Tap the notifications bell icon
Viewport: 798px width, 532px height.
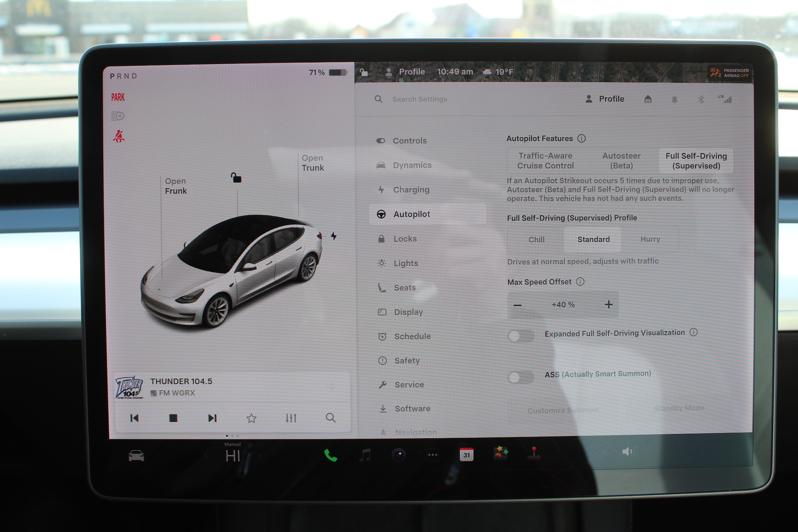pyautogui.click(x=674, y=99)
